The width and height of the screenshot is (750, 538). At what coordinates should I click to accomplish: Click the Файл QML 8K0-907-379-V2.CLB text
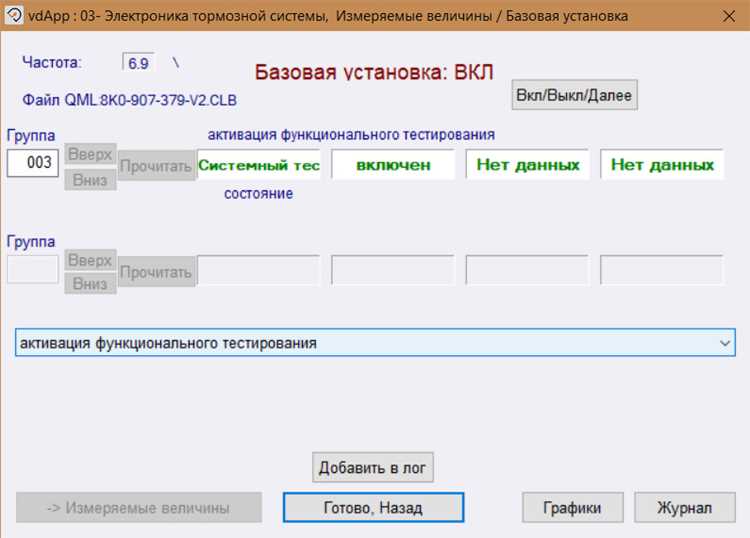coord(130,100)
